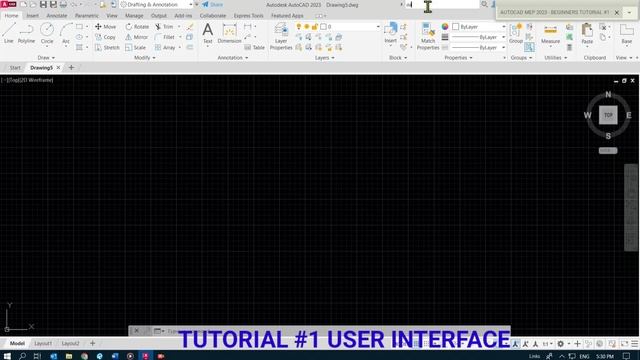Click the TOP face of the ViewCube
Screen dimensions: 640x360
point(608,115)
